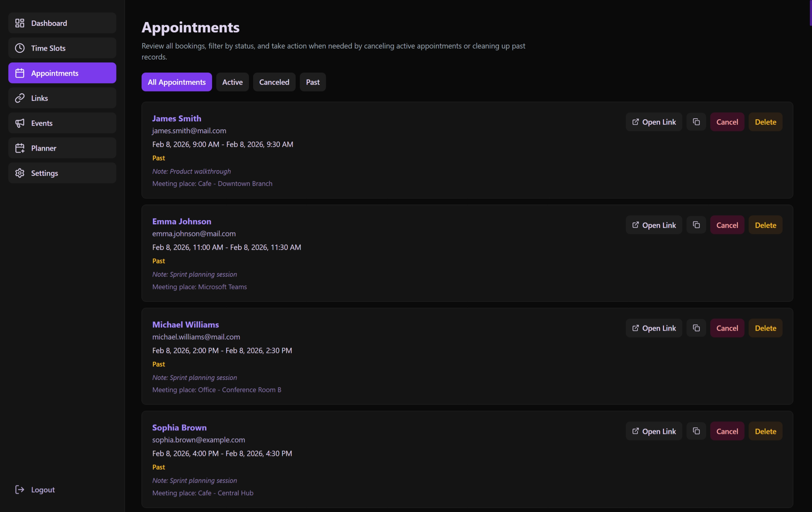Viewport: 812px width, 512px height.
Task: Switch to the Past filter tab
Action: [312, 82]
